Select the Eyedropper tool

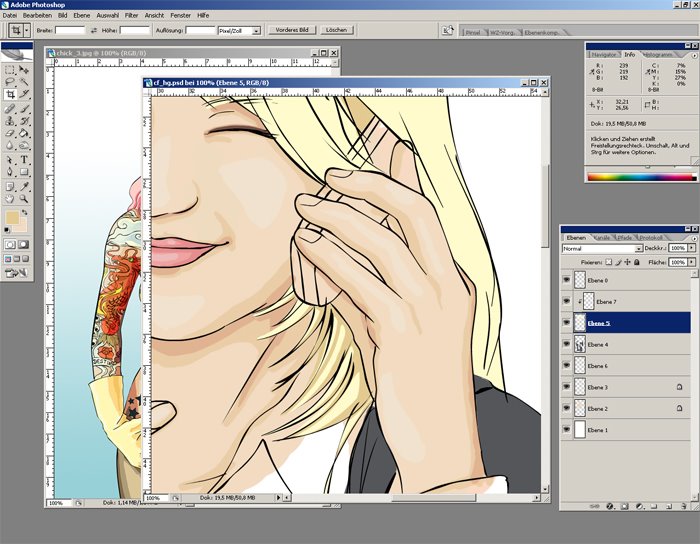coord(24,187)
